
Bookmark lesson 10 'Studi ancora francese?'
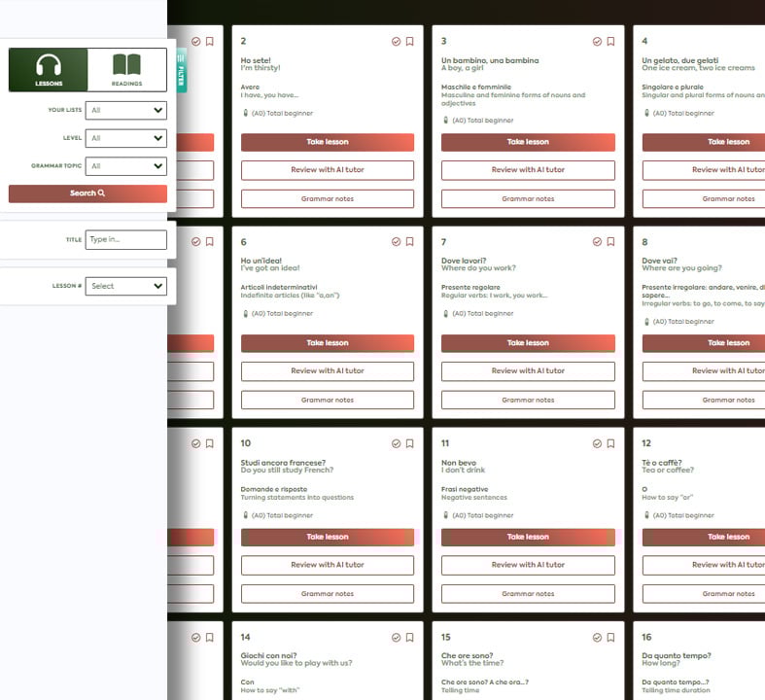[409, 443]
